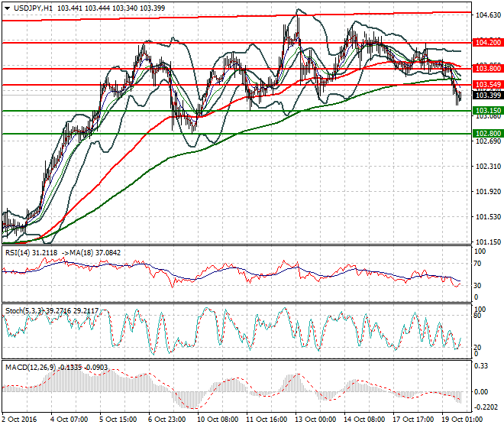Image resolution: width=504 pixels, height=428 pixels.
Task: Click the RSI(14) indicator label
Action: pos(18,253)
